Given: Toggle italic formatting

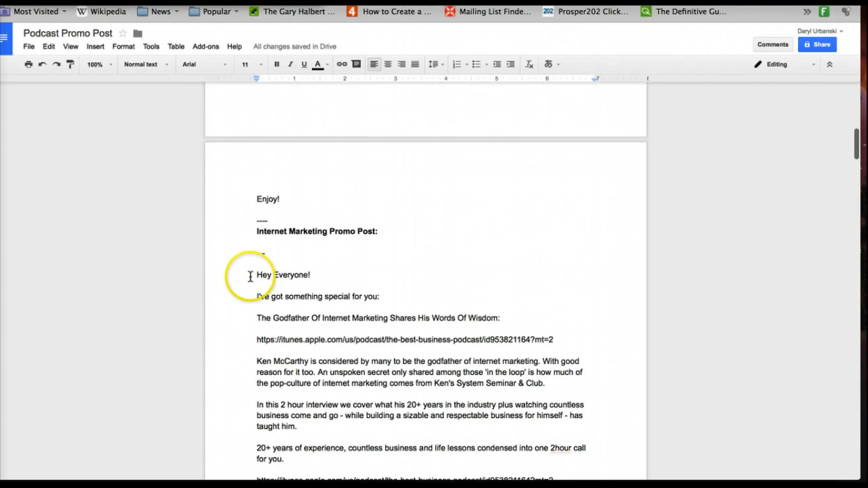Looking at the screenshot, I should pyautogui.click(x=290, y=64).
